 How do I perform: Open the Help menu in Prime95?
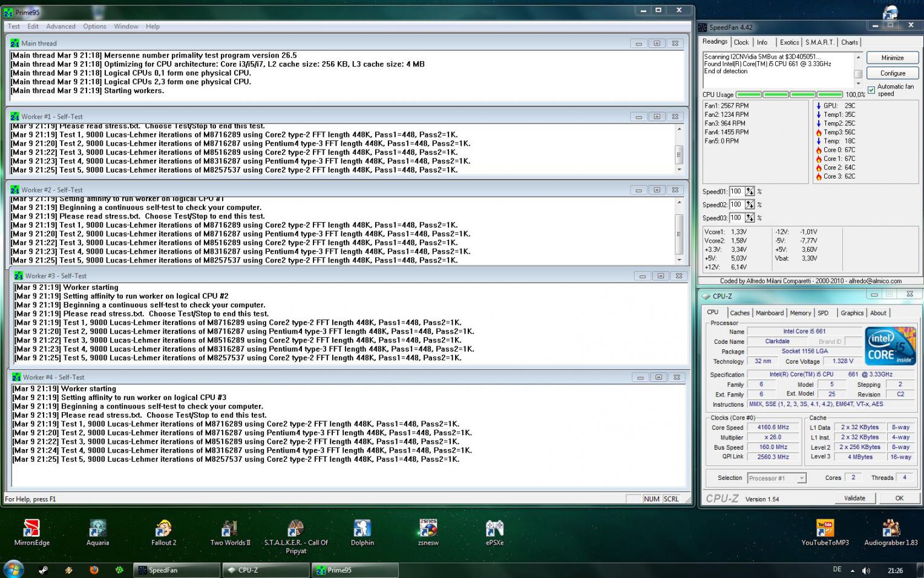[152, 26]
